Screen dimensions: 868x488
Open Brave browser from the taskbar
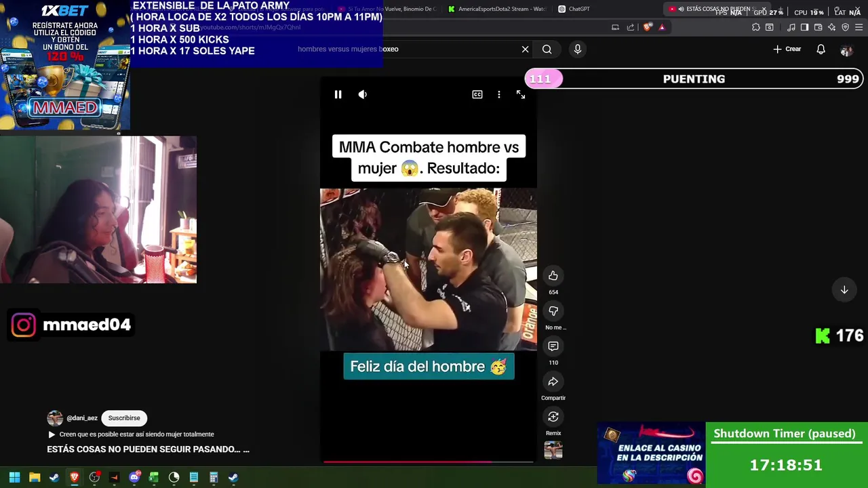75,478
